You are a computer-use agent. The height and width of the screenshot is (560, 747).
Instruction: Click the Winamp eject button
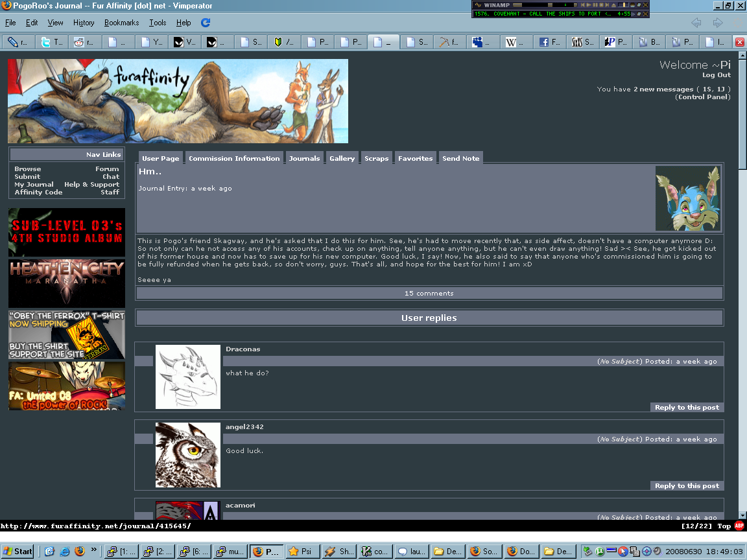[x=614, y=5]
